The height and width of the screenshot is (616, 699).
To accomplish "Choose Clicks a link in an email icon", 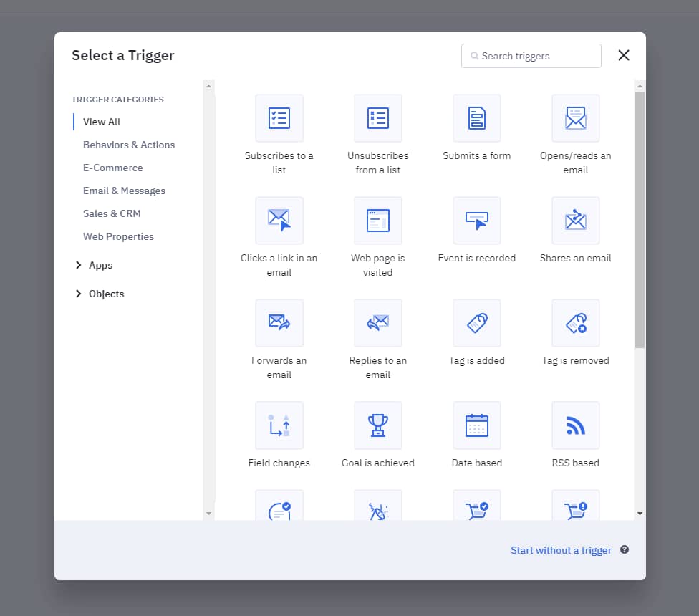I will click(x=279, y=221).
